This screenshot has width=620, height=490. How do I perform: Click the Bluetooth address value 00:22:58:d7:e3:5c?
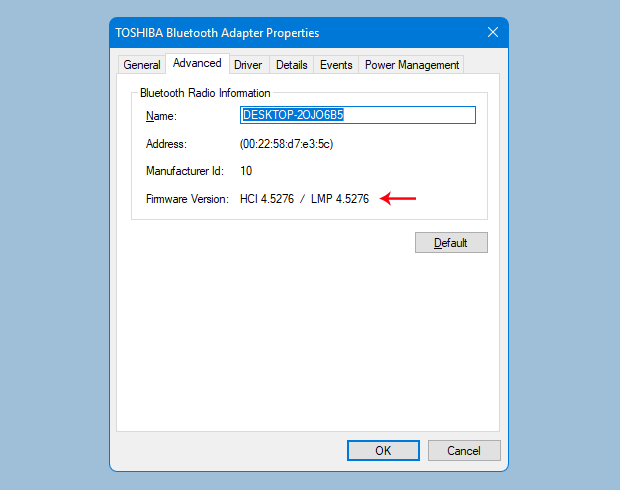(286, 144)
